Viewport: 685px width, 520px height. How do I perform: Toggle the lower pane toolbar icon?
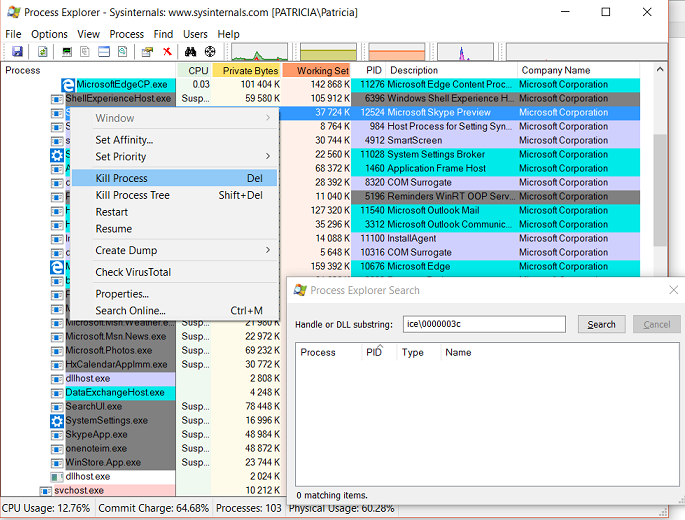(x=104, y=52)
